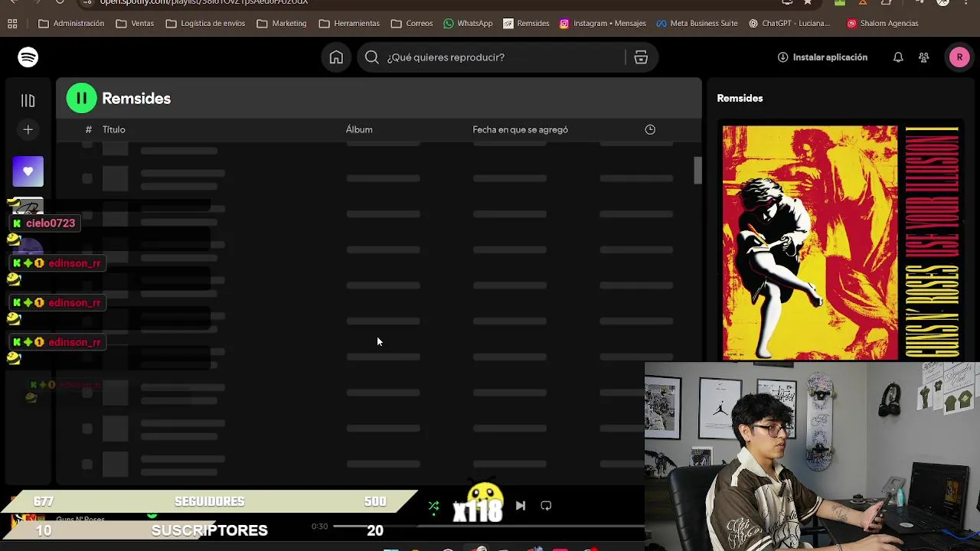This screenshot has width=980, height=551.
Task: Click the Remsides playlist heading
Action: coord(136,99)
